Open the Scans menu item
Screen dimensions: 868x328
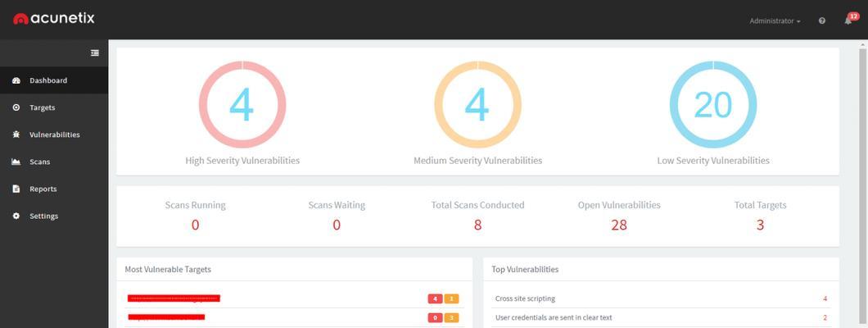click(54, 162)
